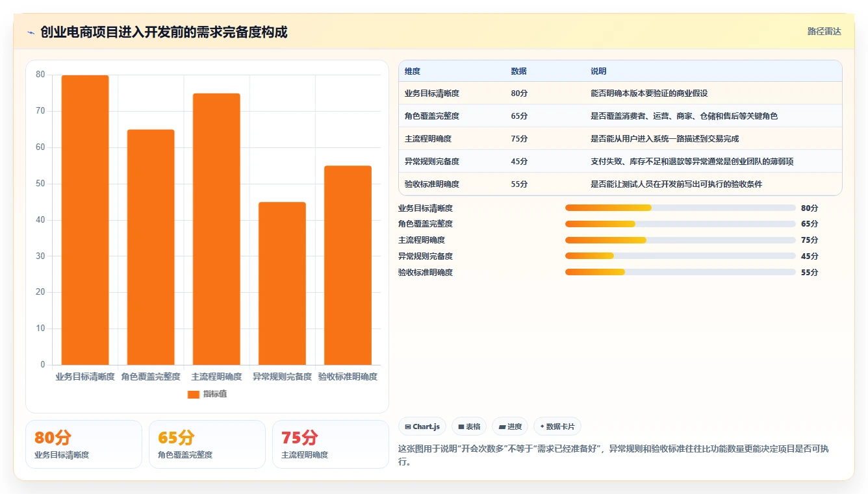868x494 pixels.
Task: Select the 验收标准明确度 bar in the chart
Action: (348, 266)
